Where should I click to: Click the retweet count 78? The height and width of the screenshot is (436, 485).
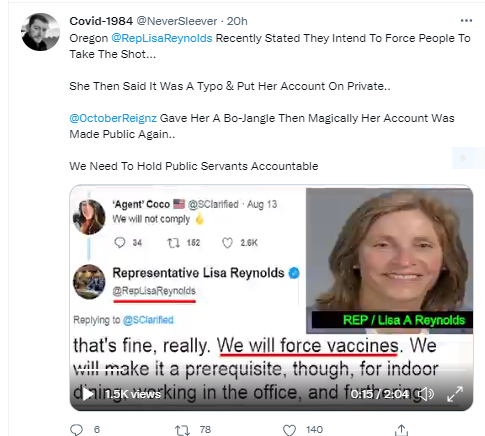205,429
